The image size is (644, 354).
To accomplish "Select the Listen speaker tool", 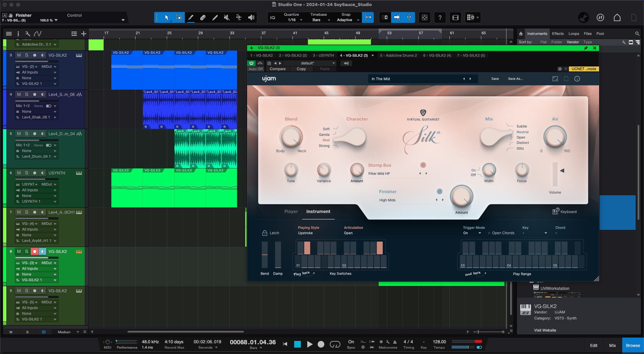I will click(251, 17).
